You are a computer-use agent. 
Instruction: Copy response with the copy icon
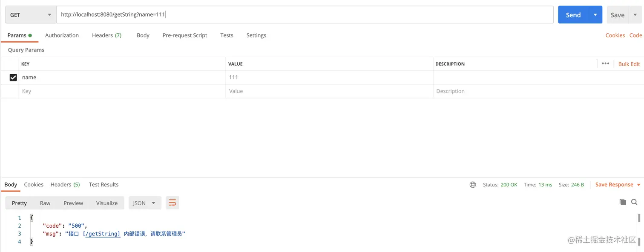(623, 202)
